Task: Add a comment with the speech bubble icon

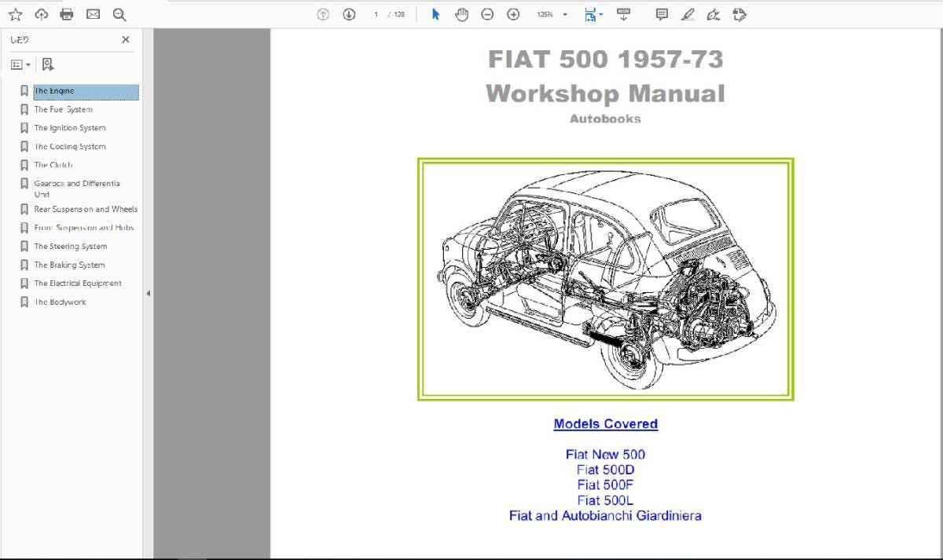Action: pos(662,14)
